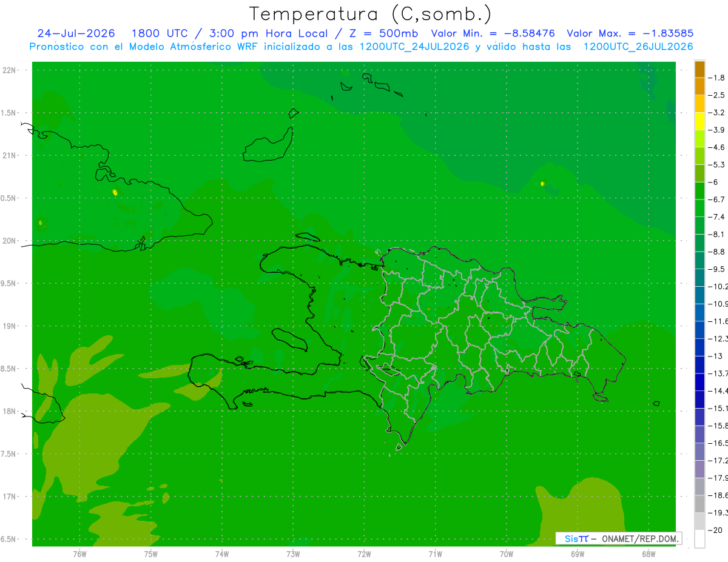This screenshot has height=562, width=728.
Task: Pick the deep blue swatch between -13.7 and -14.4
Action: [699, 382]
